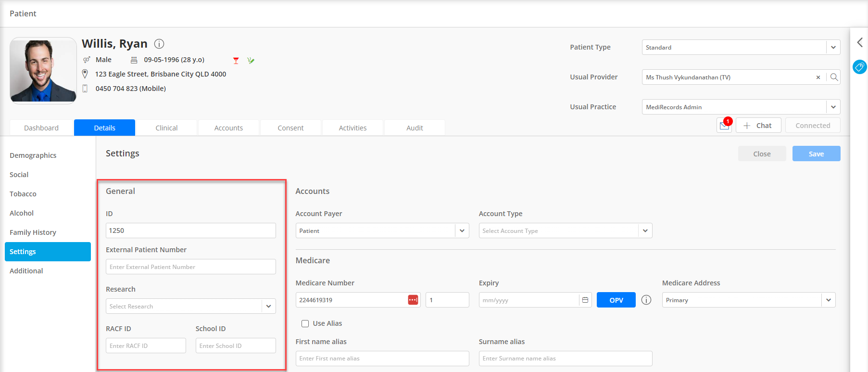Toggle the Use Alias checkbox
Viewport: 868px width, 372px height.
[x=305, y=323]
